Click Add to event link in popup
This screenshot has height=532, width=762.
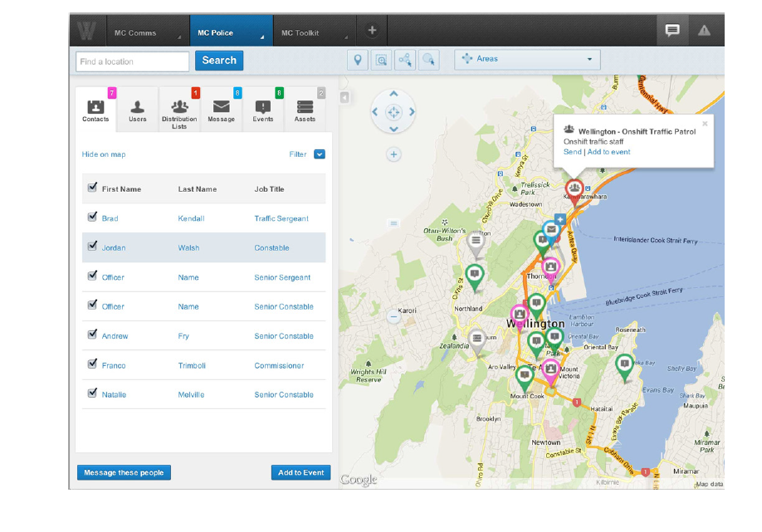point(609,152)
